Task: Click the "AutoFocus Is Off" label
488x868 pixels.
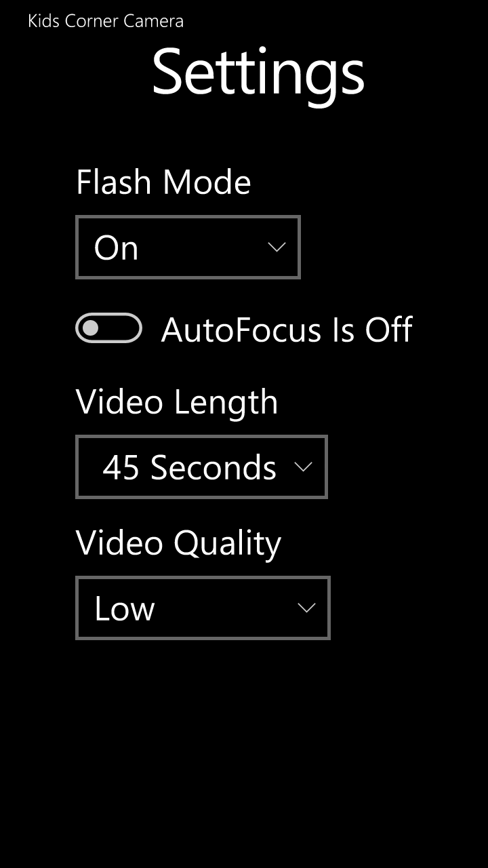Action: tap(287, 330)
